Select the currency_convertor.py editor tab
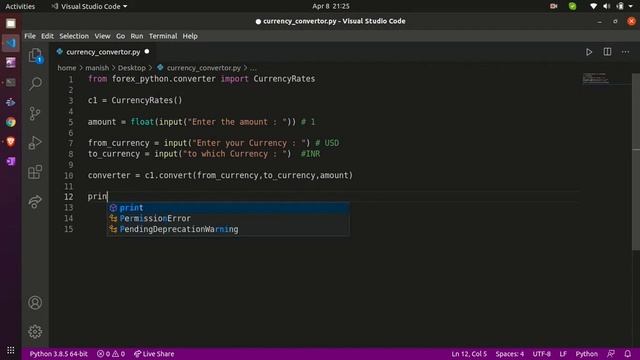Viewport: 640px width, 360px height. [x=103, y=52]
